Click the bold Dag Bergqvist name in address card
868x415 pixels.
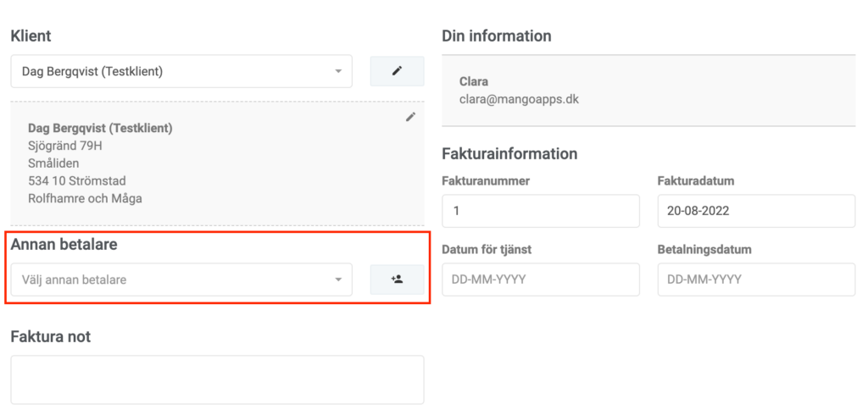[x=100, y=129]
